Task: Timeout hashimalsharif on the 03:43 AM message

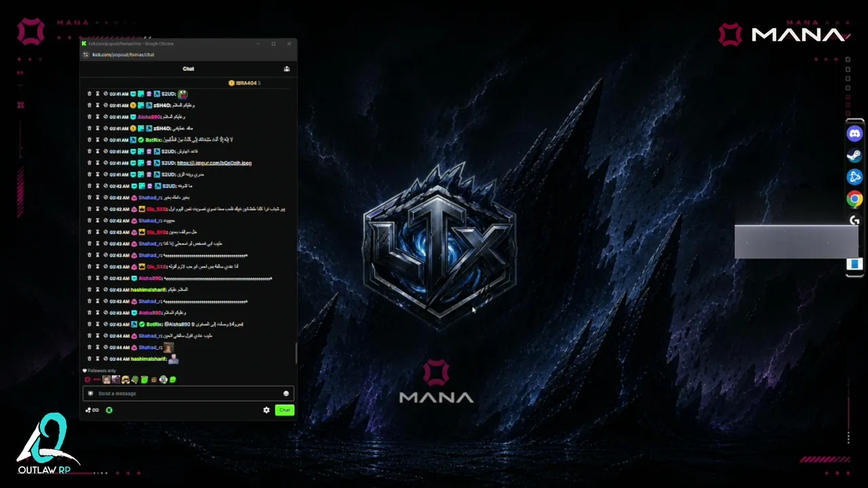Action: [x=98, y=289]
